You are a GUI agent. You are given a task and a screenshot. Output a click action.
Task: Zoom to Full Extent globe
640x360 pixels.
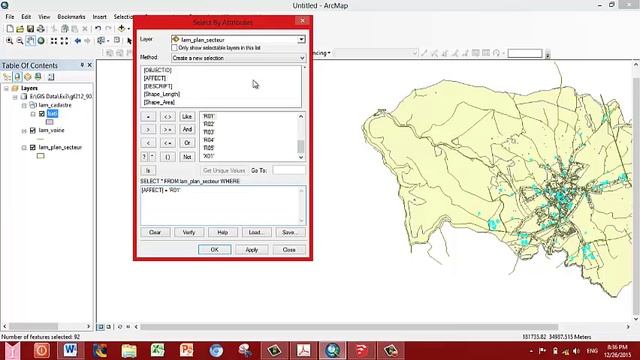(41, 41)
